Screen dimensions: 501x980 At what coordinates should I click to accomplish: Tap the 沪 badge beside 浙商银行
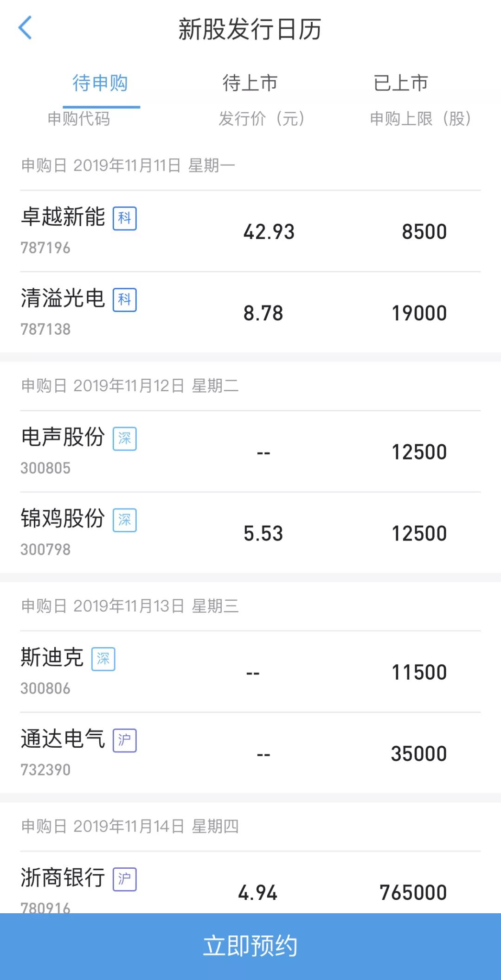[x=124, y=879]
